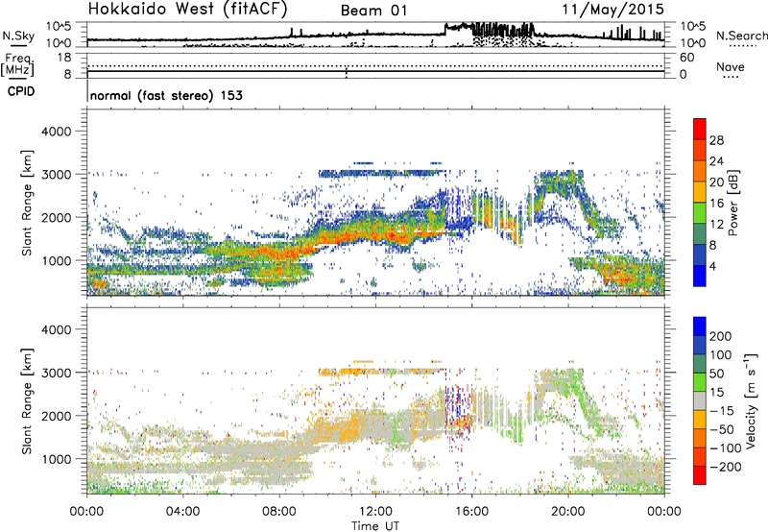
Task: Click the orange high-power echo band near 12:00
Action: click(x=372, y=233)
